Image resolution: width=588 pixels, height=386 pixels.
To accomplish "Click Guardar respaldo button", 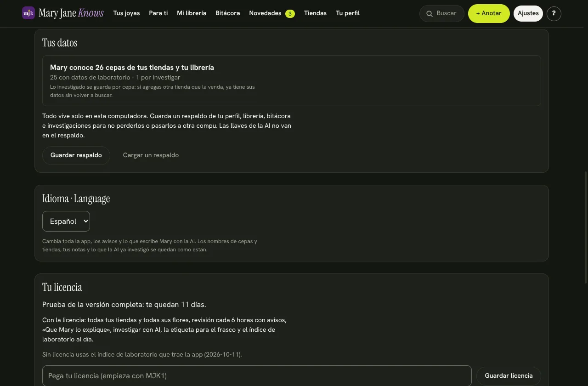I will [76, 155].
